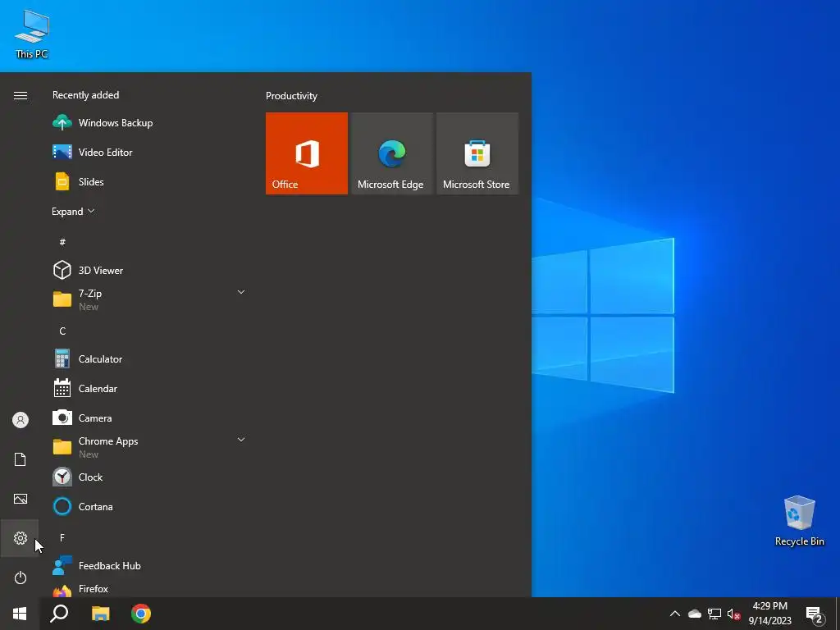Click the Recently added heading
Screen dimensions: 840x630
(x=85, y=95)
